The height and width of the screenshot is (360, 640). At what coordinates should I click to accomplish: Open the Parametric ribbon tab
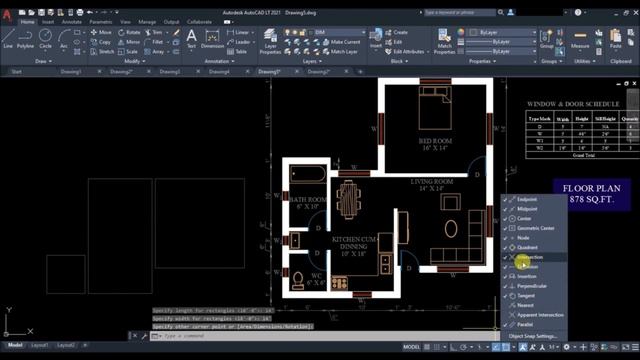coord(100,22)
